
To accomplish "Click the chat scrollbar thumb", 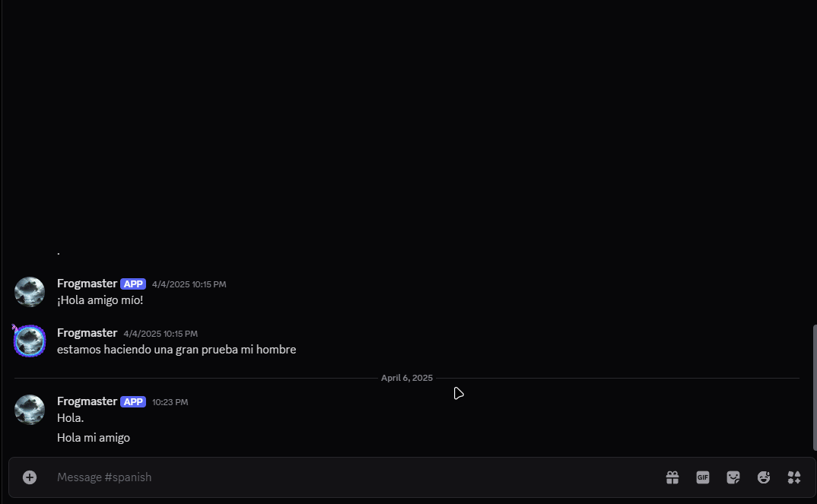I will coord(815,388).
